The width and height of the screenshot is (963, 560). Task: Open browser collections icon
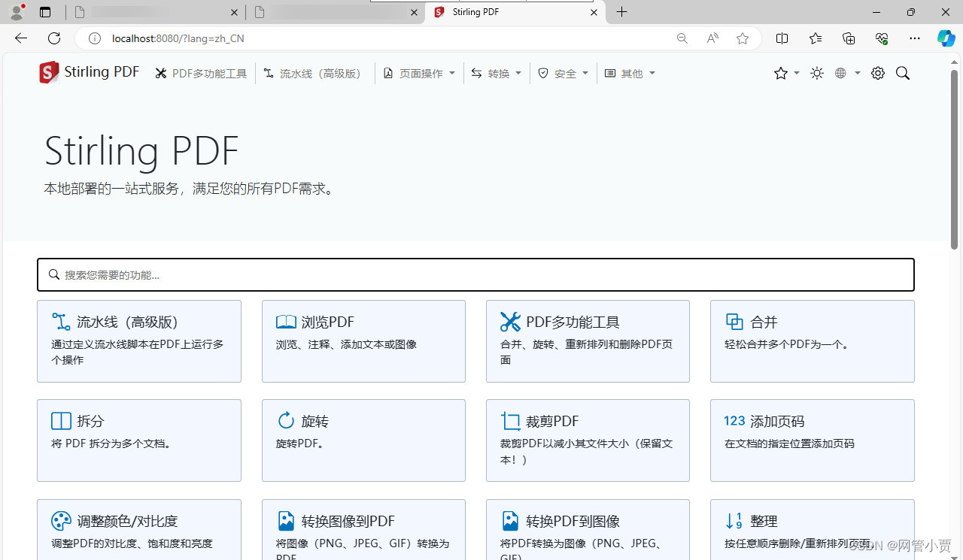pos(849,38)
